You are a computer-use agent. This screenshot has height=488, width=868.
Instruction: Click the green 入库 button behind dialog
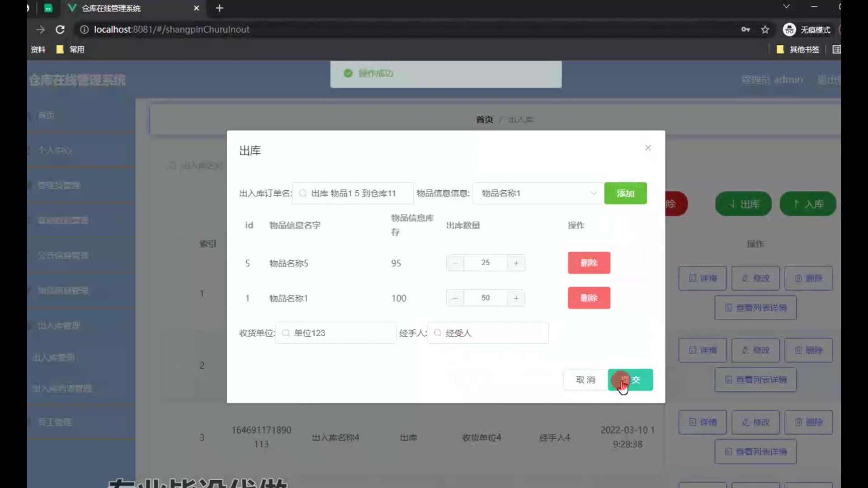(808, 204)
